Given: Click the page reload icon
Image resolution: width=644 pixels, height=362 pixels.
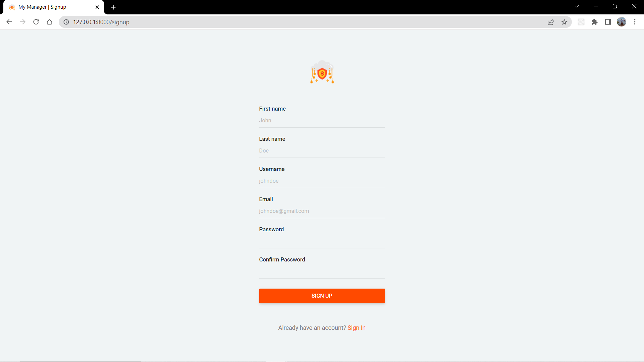Looking at the screenshot, I should pyautogui.click(x=36, y=22).
